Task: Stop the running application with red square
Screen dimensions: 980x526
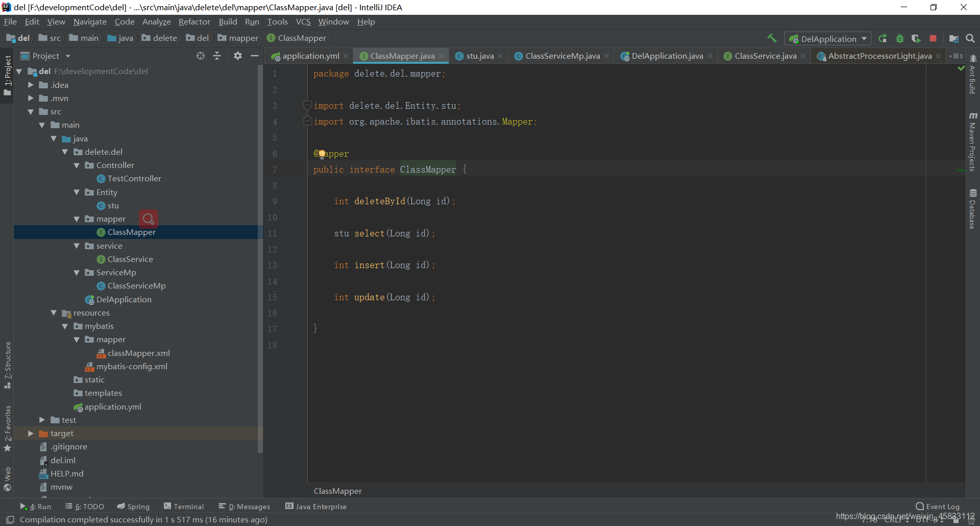Action: pos(933,38)
